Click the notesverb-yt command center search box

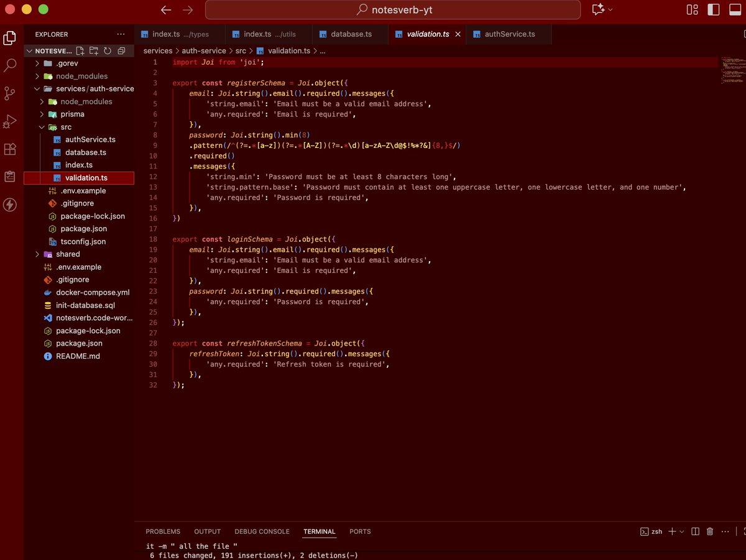point(393,10)
